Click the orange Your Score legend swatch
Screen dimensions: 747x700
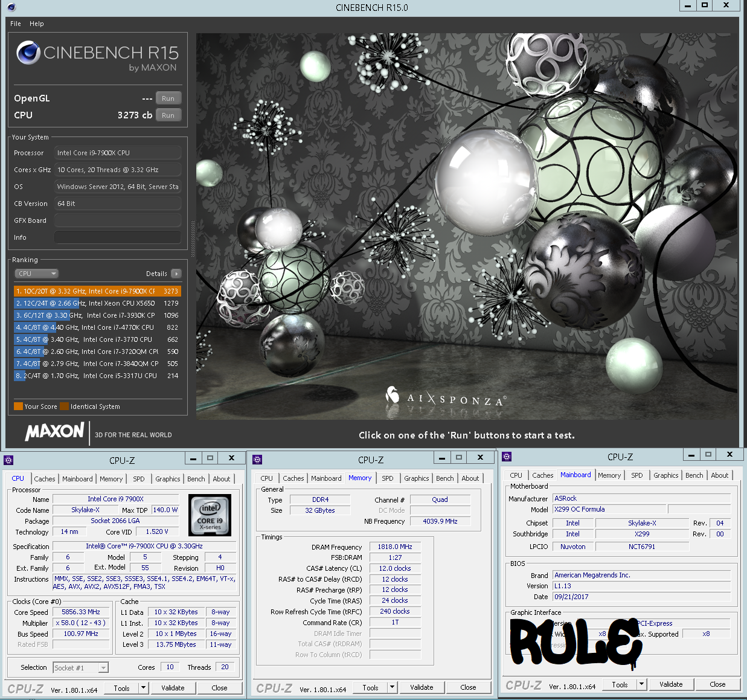click(19, 406)
